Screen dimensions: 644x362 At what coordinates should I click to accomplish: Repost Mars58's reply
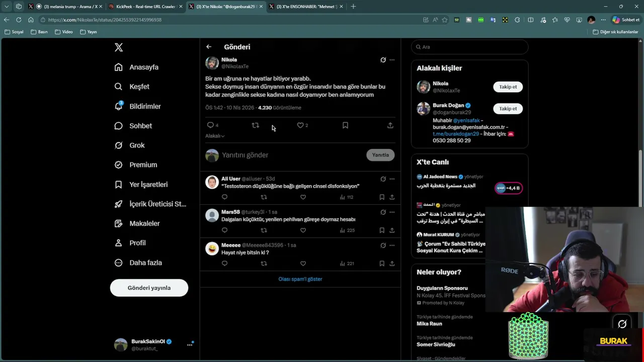coord(264,230)
